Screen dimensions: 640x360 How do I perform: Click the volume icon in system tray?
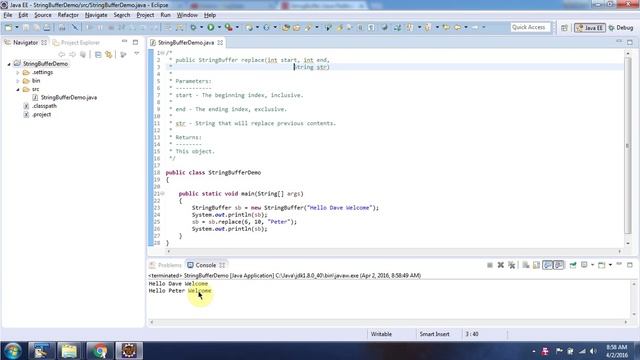tap(593, 351)
